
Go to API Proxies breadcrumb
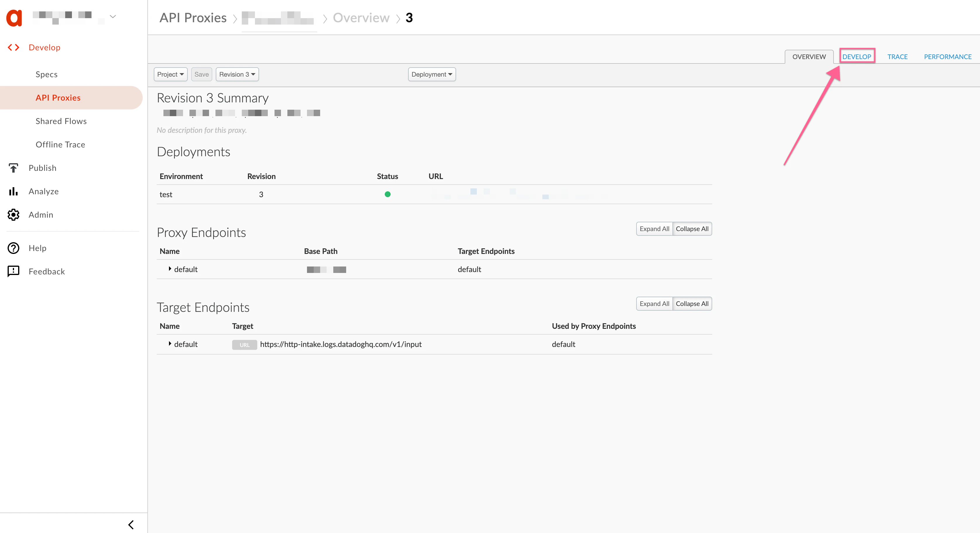(193, 18)
